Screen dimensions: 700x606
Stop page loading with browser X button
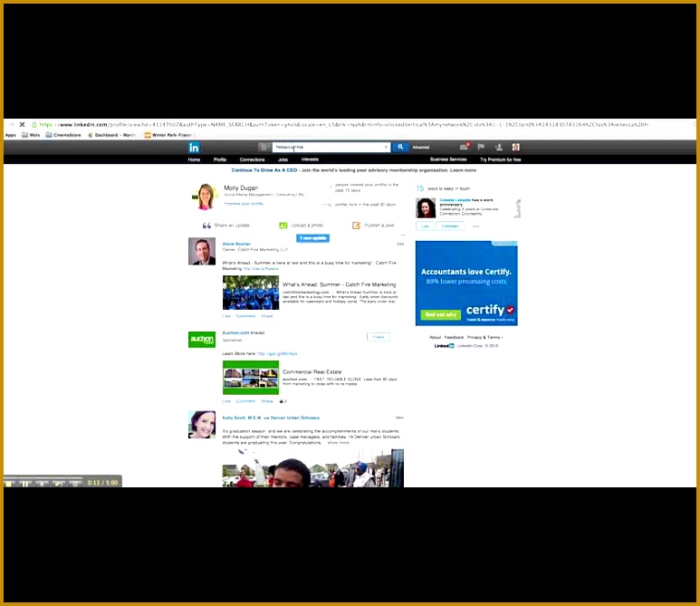coord(22,125)
